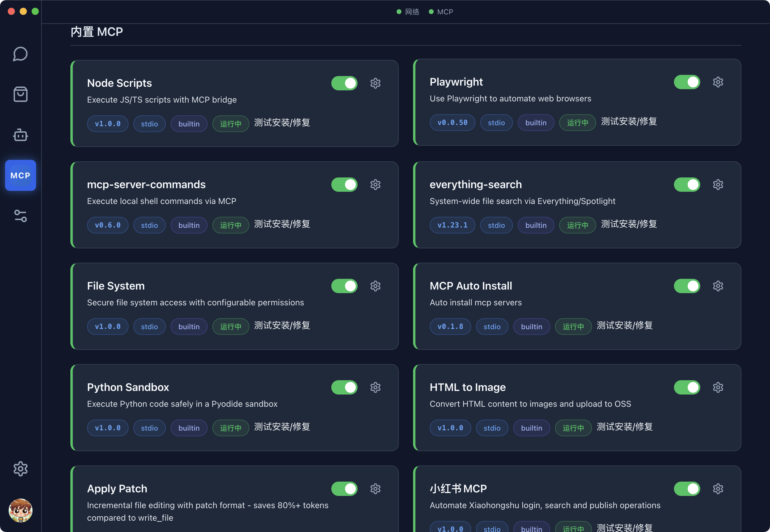The image size is (770, 532).
Task: Toggle off 小红书 MCP server
Action: click(x=687, y=489)
